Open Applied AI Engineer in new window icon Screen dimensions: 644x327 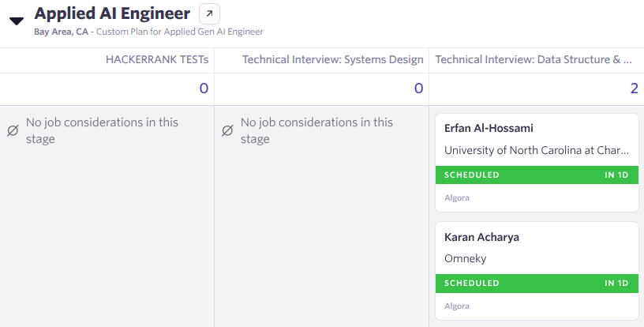pyautogui.click(x=210, y=13)
